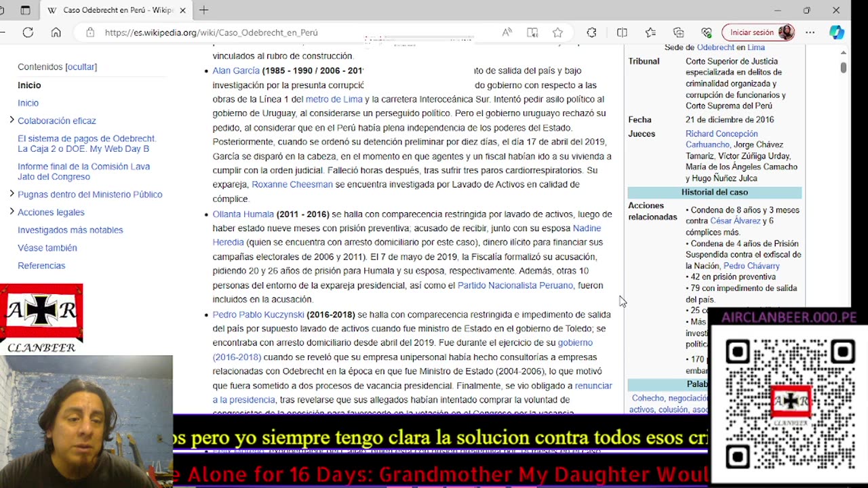
Task: Open immersive reader view
Action: tap(532, 33)
